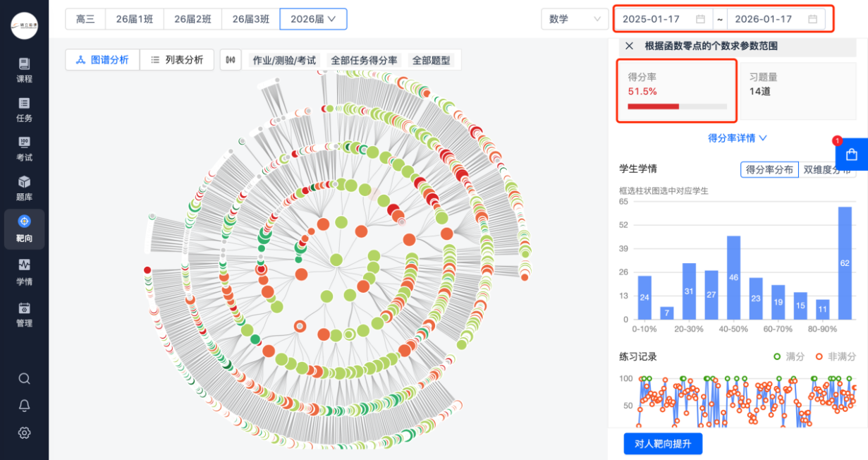Close the knowledge point detail panel
This screenshot has height=460, width=868.
point(629,46)
